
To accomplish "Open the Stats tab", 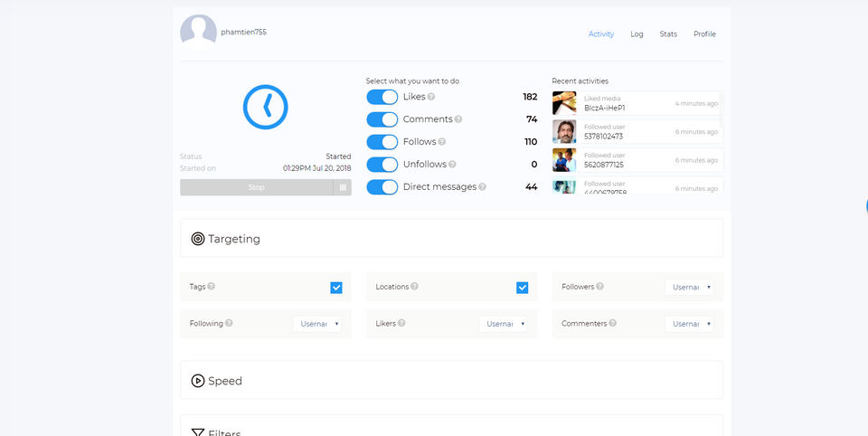I will pos(668,33).
